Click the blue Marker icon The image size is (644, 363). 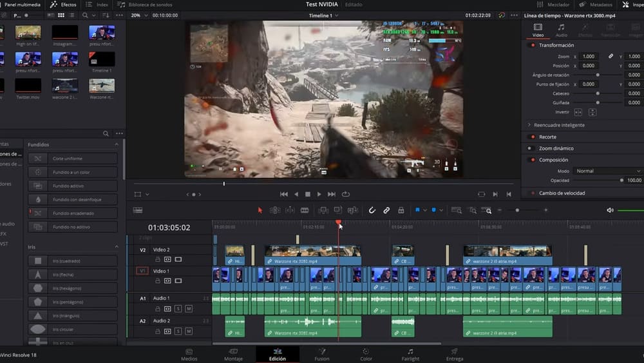433,210
